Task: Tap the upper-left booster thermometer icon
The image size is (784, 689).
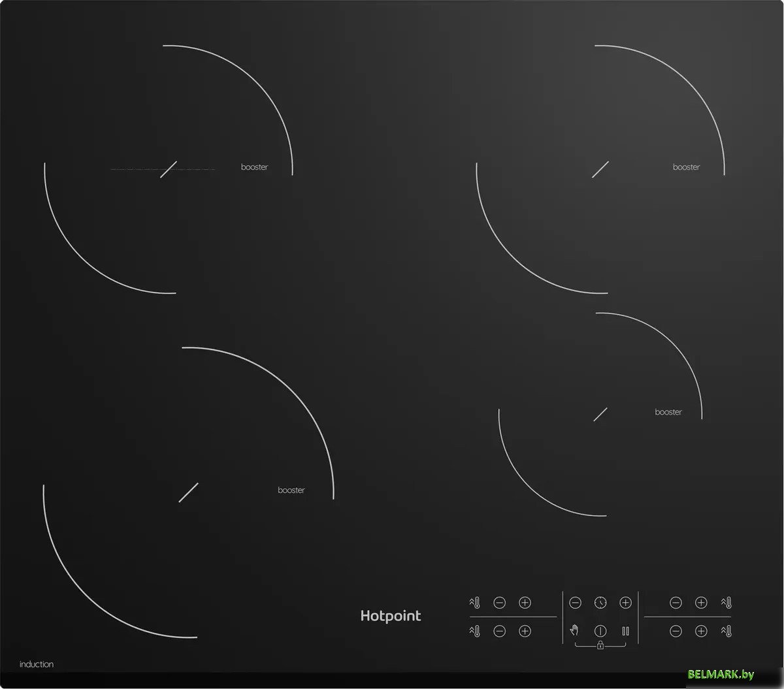Action: tap(474, 602)
